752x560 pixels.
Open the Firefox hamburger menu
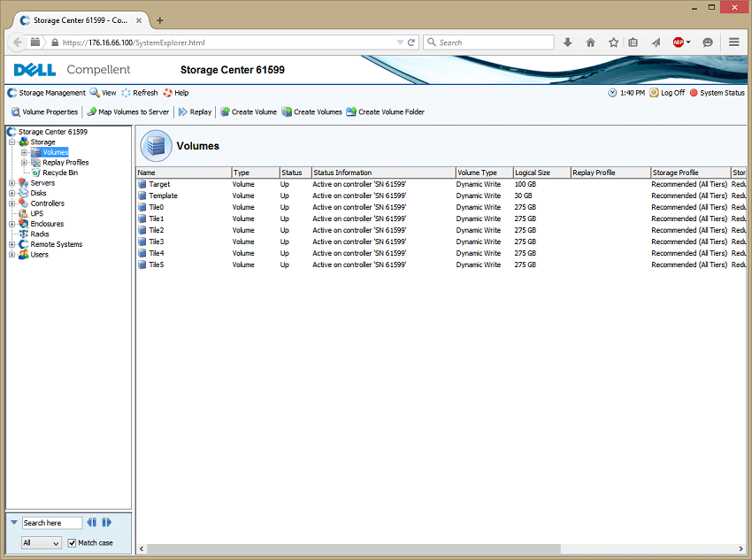(x=733, y=42)
